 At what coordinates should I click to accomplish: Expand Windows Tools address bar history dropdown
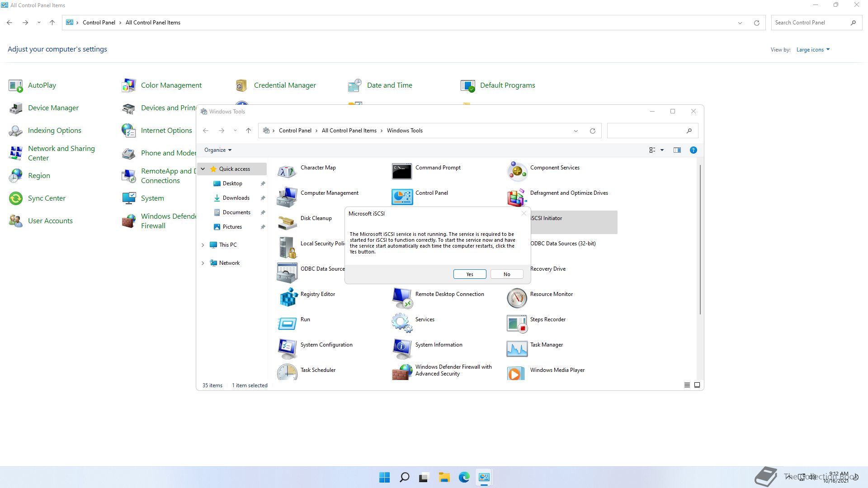coord(576,131)
